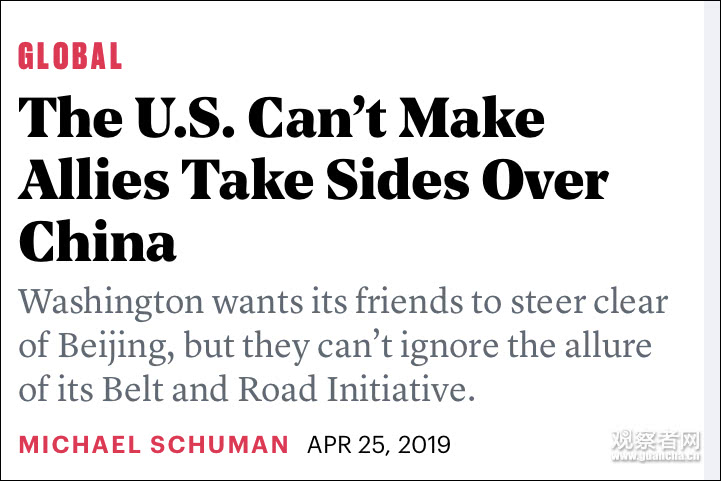
Task: Open the Michael Schuman author page
Action: pyautogui.click(x=154, y=445)
